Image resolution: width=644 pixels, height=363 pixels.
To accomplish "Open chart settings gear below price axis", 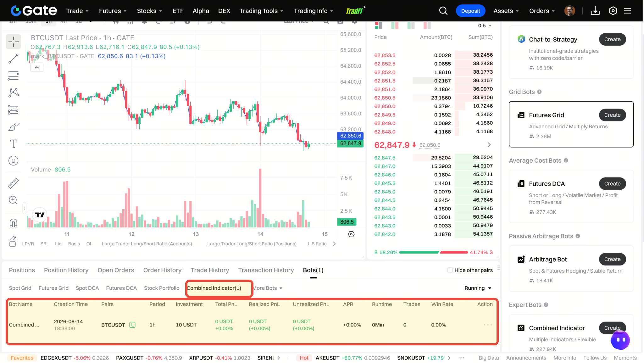I will (x=351, y=234).
